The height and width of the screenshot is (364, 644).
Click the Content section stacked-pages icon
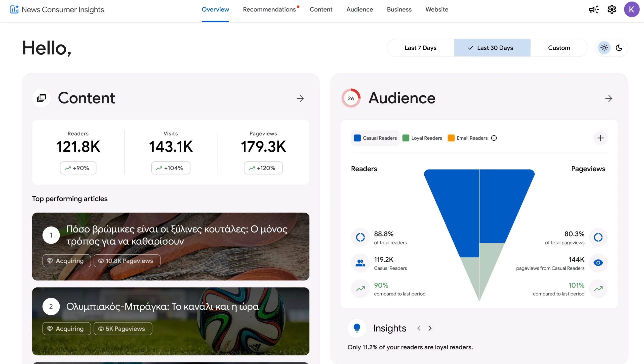tap(42, 98)
